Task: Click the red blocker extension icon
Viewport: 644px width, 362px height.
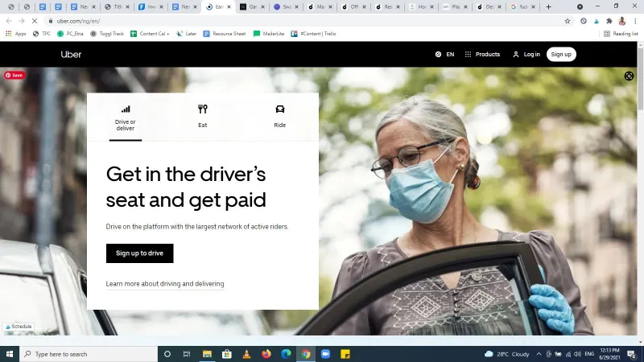Action: pyautogui.click(x=583, y=21)
